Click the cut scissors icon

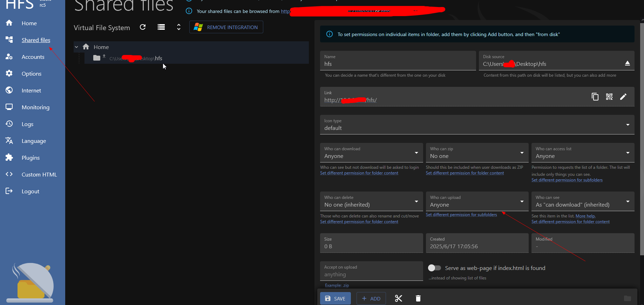click(399, 298)
